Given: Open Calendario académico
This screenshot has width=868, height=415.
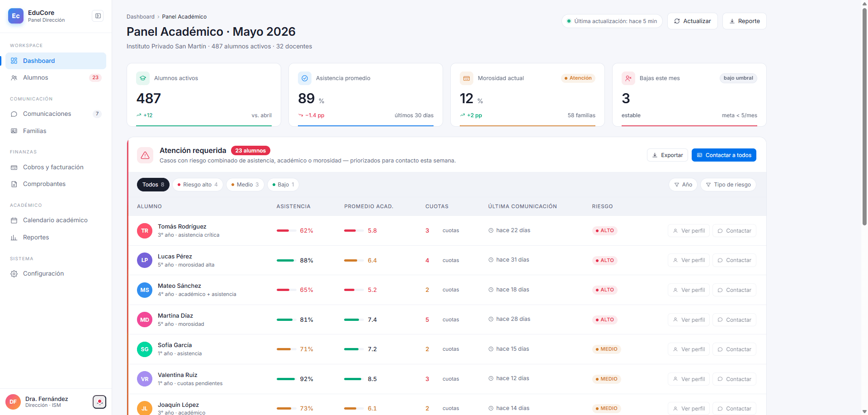Looking at the screenshot, I should [x=56, y=220].
